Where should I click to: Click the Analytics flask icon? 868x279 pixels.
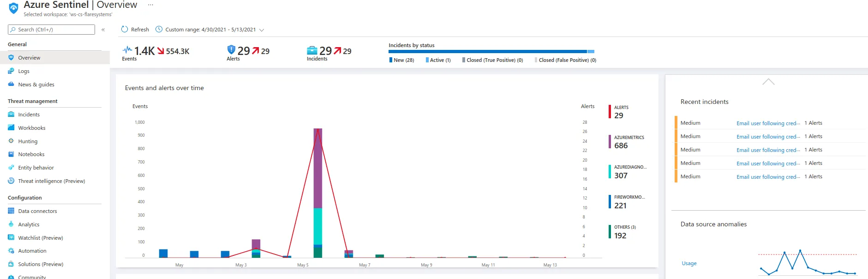coord(11,224)
